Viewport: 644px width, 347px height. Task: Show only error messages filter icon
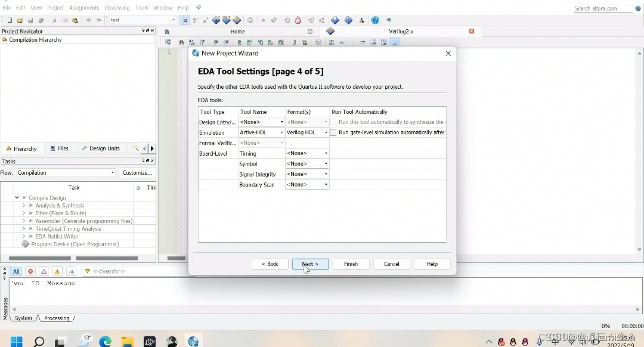30,271
